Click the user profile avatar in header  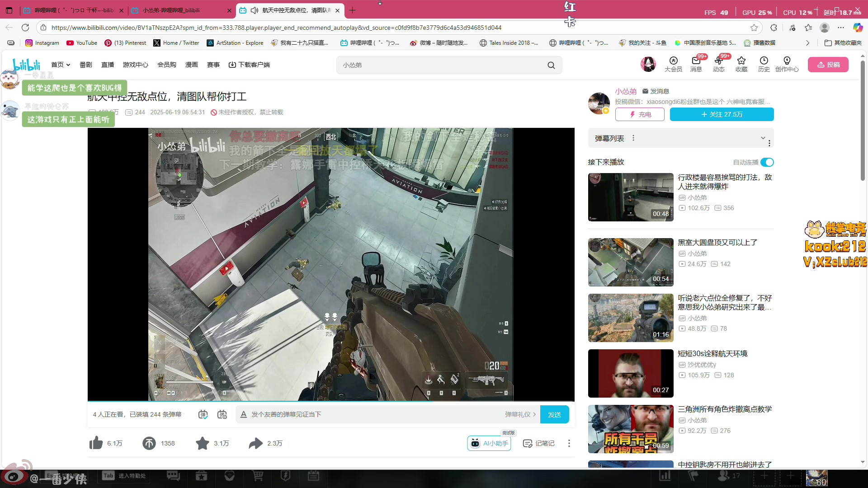pyautogui.click(x=648, y=64)
